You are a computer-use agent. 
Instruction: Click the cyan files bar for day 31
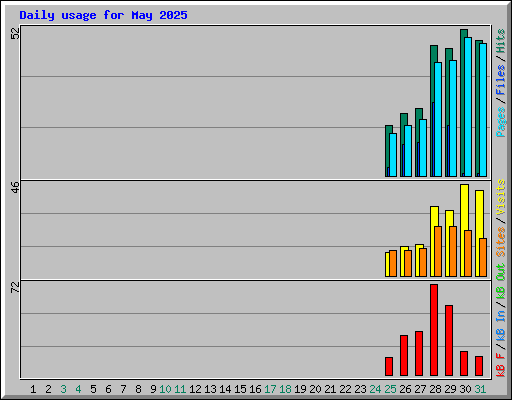[483, 110]
